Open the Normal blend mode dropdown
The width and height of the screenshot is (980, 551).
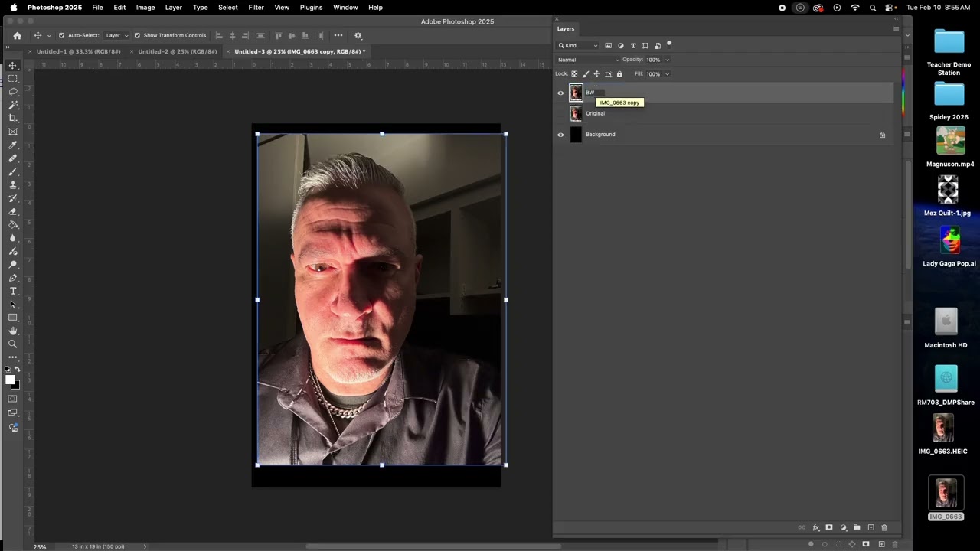point(587,60)
